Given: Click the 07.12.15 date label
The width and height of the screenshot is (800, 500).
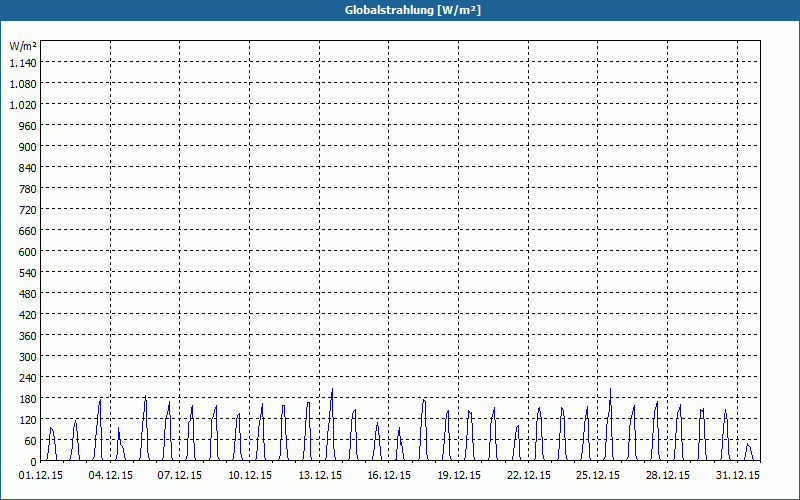Looking at the screenshot, I should pyautogui.click(x=180, y=476).
